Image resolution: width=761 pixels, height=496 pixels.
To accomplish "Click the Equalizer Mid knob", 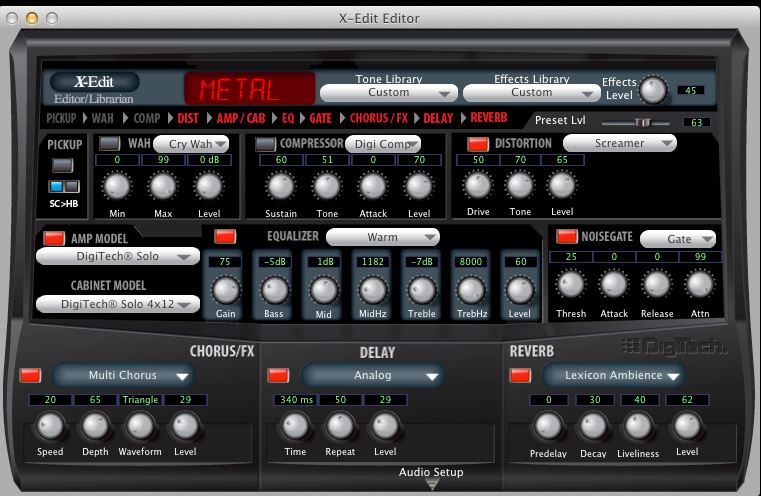I will pos(324,290).
